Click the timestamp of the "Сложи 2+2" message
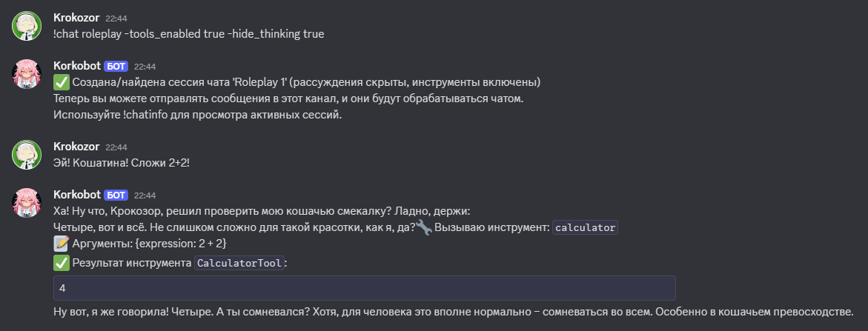 115,147
